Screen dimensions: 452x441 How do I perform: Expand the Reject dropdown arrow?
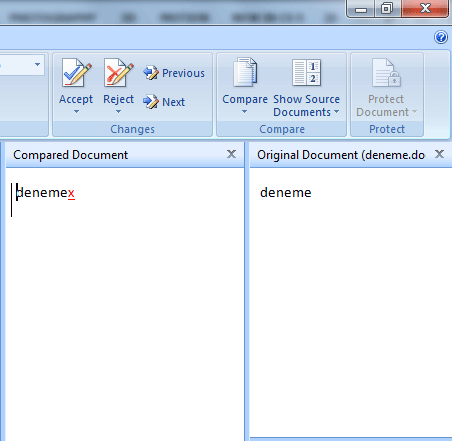pyautogui.click(x=118, y=112)
